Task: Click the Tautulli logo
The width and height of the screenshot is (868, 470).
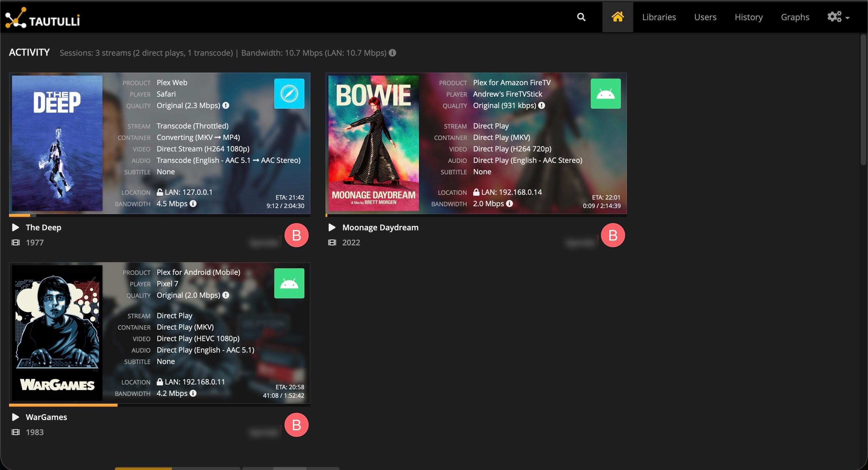Action: (43, 17)
